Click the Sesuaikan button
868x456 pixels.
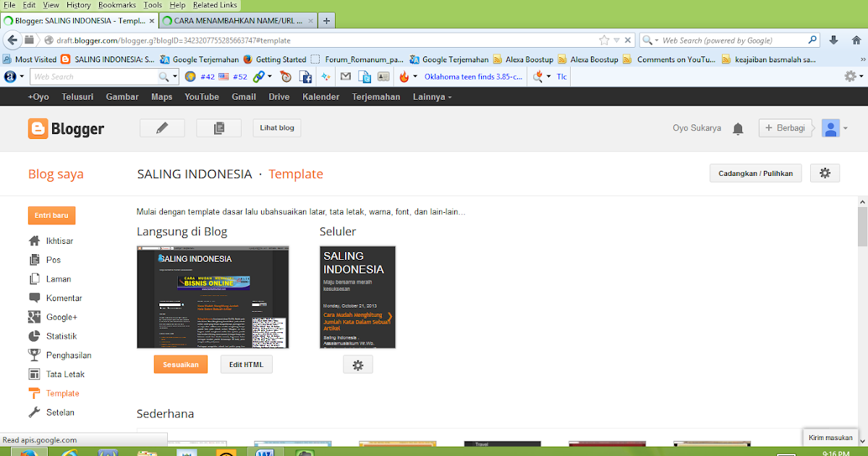[x=181, y=365]
